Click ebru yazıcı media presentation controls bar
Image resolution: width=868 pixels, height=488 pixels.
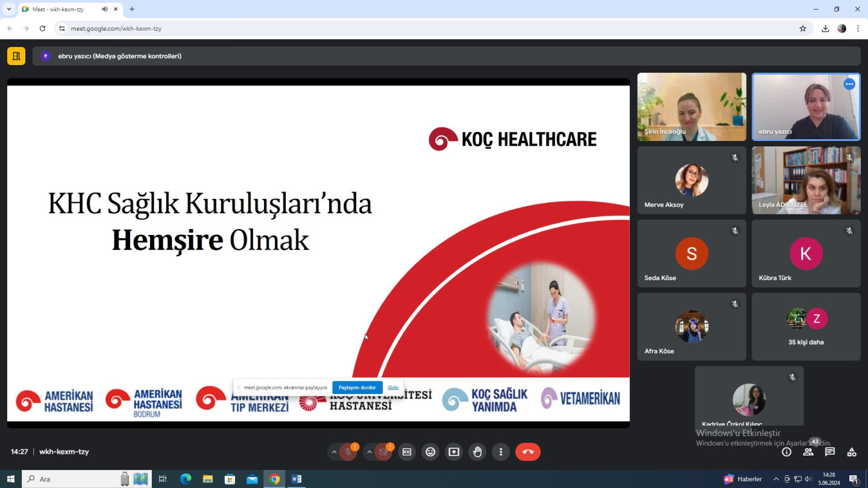coord(447,56)
